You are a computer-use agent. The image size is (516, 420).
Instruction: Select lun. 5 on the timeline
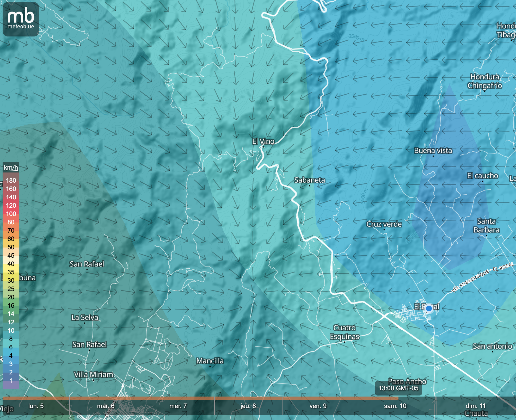coord(36,406)
